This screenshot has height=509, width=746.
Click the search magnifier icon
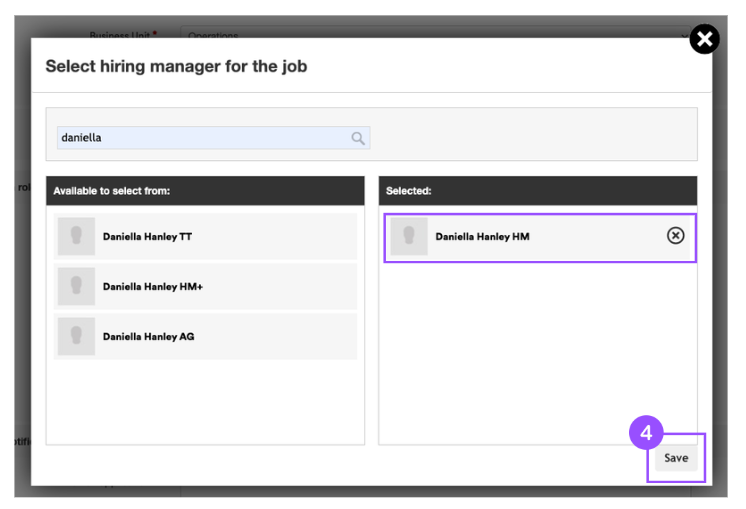(358, 138)
